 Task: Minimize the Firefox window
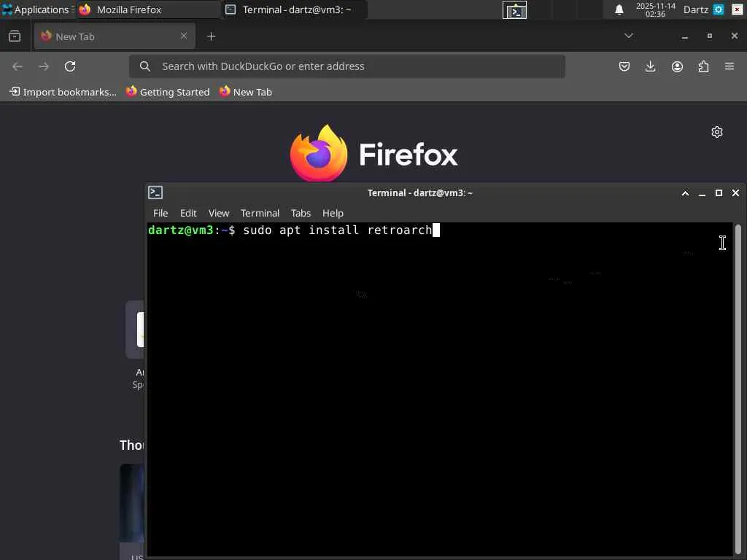(684, 36)
